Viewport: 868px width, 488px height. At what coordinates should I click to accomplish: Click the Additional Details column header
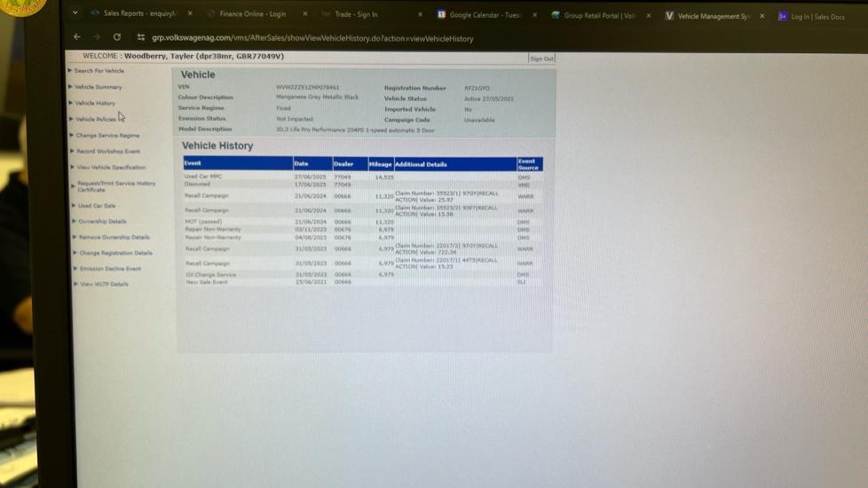click(x=455, y=164)
